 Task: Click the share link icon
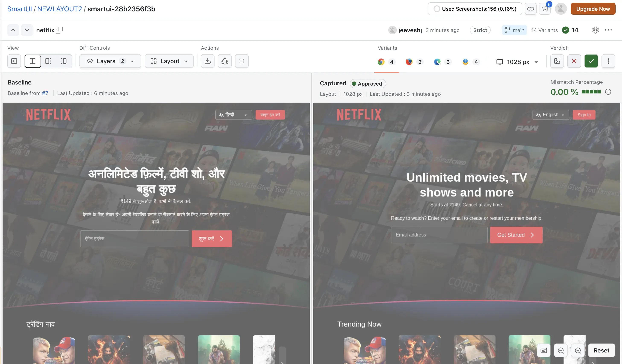coord(530,9)
